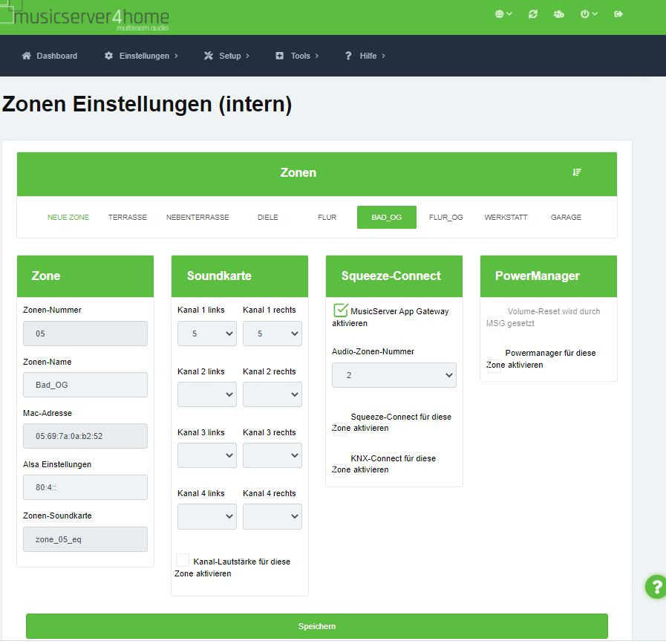
Task: Open the Kanal 4 links dropdown
Action: tap(207, 516)
